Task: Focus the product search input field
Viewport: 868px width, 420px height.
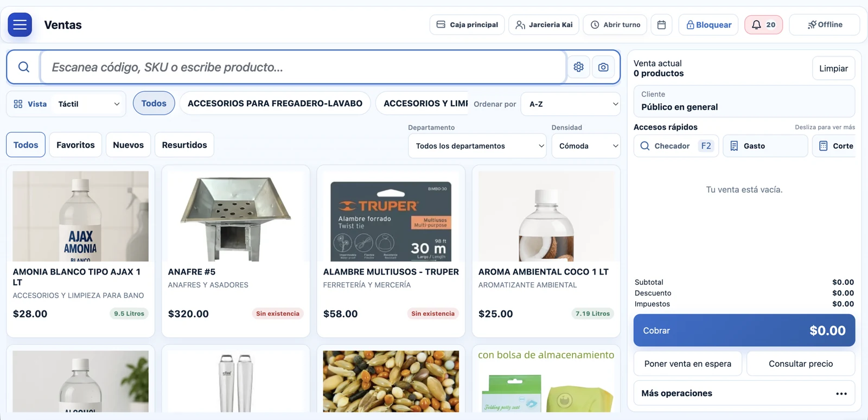Action: [x=304, y=67]
